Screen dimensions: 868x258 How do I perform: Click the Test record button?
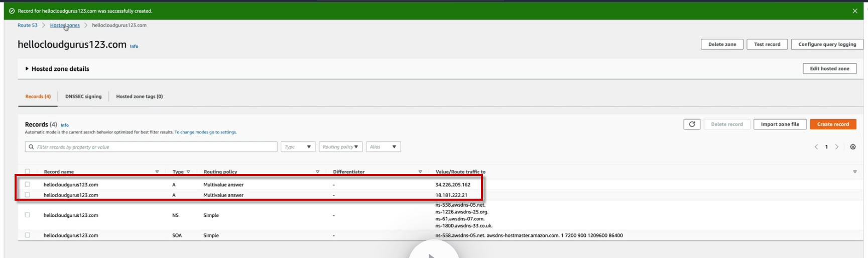pyautogui.click(x=767, y=44)
